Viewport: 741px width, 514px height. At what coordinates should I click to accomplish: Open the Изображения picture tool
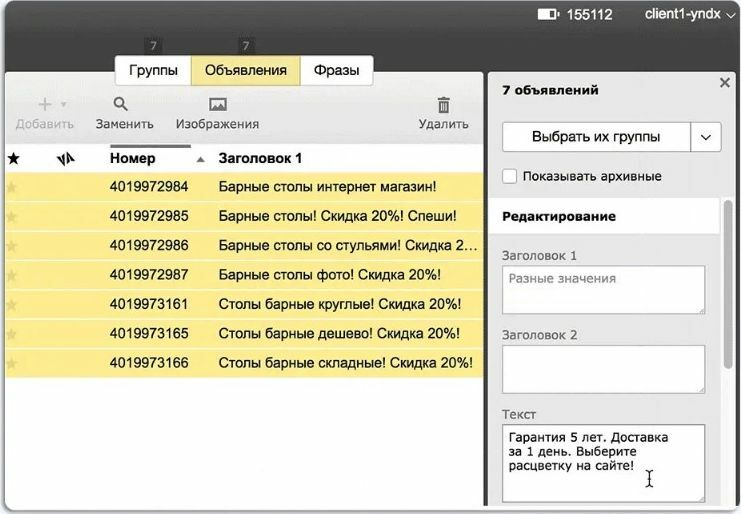tap(218, 104)
